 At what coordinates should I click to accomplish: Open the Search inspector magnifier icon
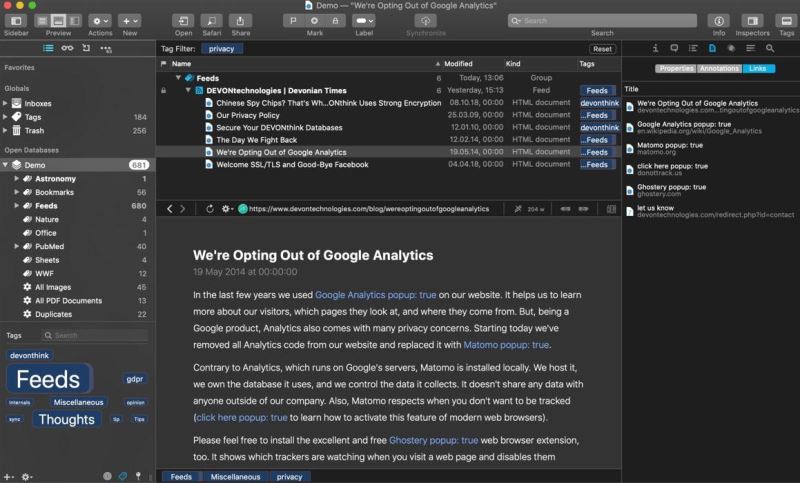click(770, 48)
